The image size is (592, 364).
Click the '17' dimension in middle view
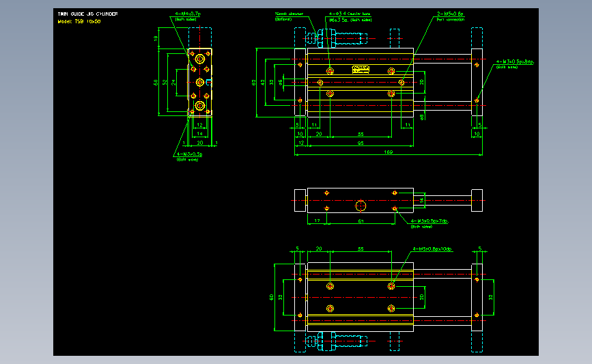click(317, 221)
